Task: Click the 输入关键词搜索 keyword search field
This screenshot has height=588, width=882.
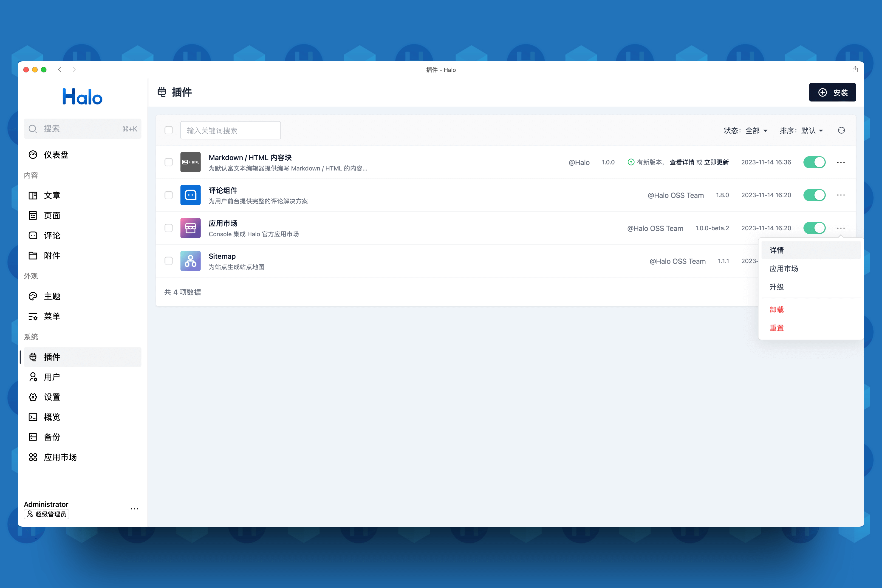Action: pyautogui.click(x=231, y=130)
